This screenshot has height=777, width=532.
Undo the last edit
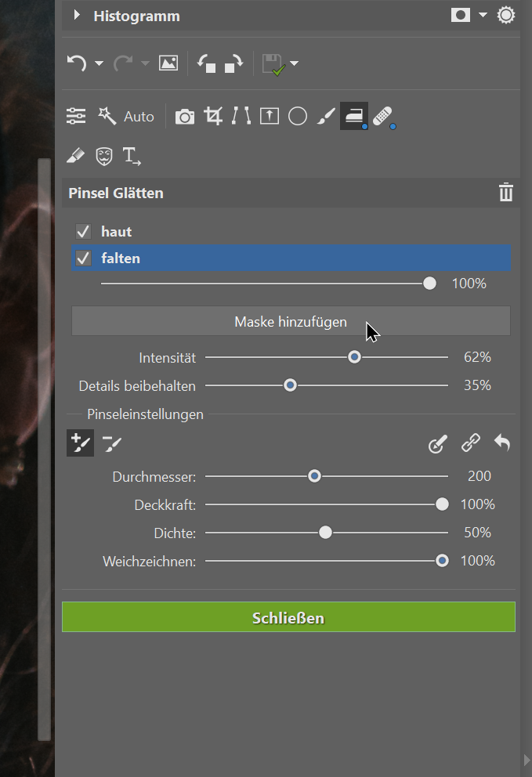pyautogui.click(x=77, y=63)
